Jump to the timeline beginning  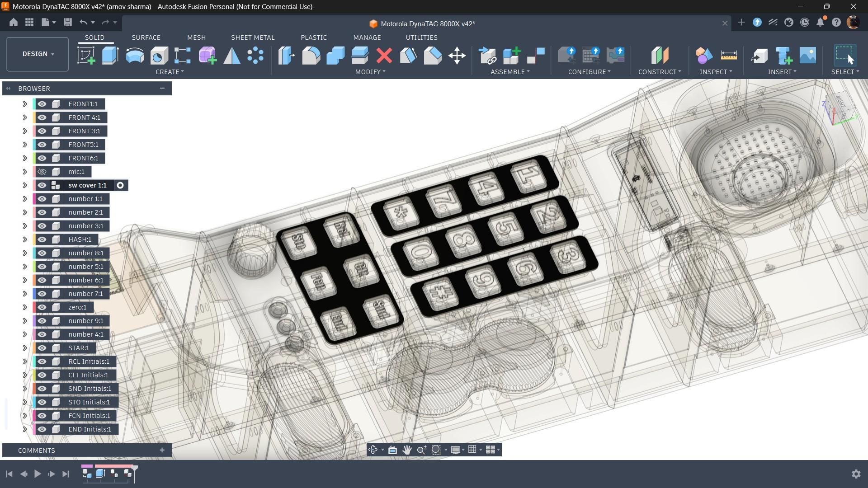pos(9,474)
